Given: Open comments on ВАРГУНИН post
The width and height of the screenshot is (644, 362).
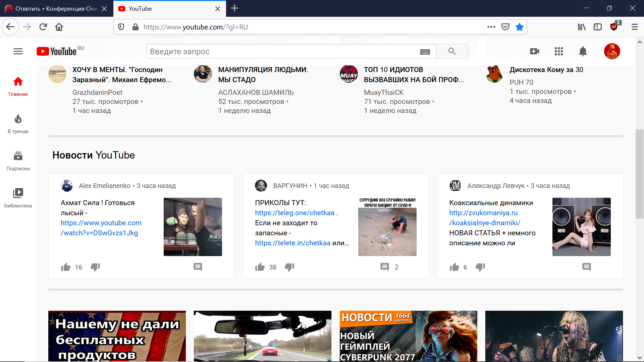Looking at the screenshot, I should (385, 267).
